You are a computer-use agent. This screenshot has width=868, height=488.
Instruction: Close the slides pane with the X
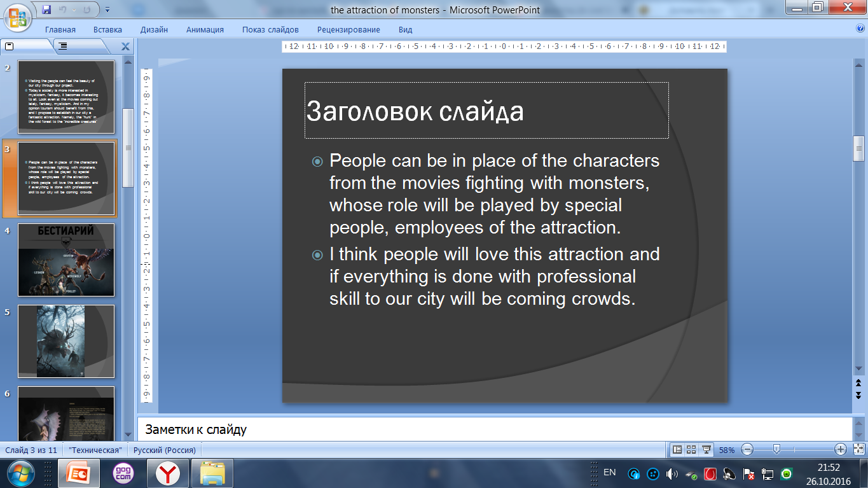tap(125, 46)
